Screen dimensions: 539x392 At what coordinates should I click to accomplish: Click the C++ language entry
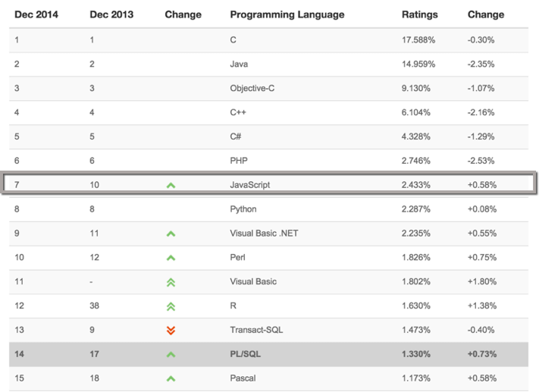coord(238,112)
